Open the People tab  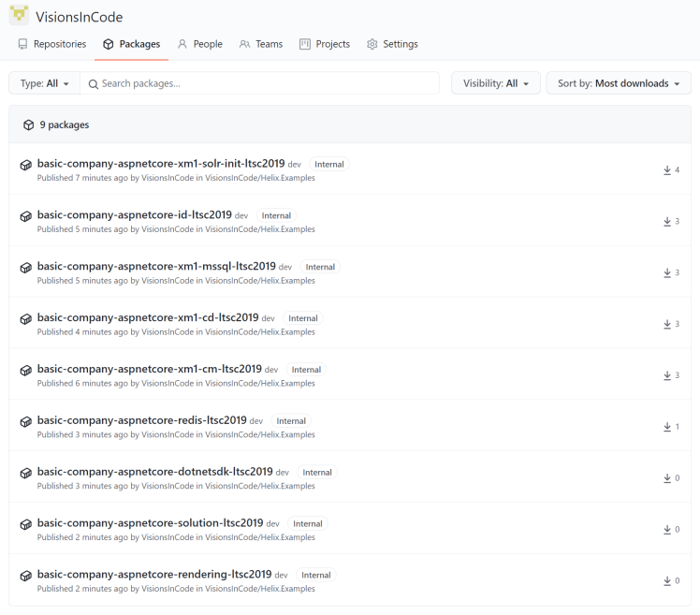click(x=199, y=44)
